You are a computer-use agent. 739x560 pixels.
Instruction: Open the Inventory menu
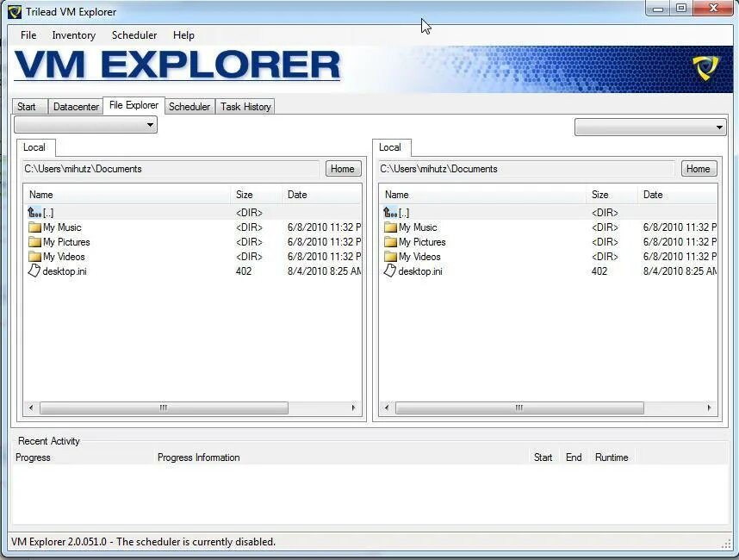click(73, 35)
